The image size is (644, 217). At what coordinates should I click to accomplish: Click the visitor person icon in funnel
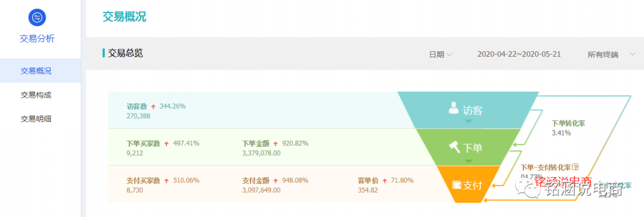[453, 108]
